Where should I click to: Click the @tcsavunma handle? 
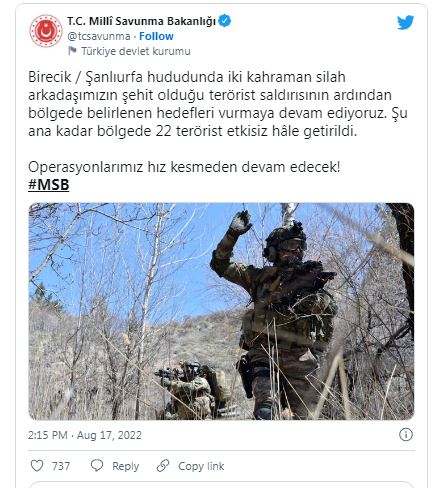99,36
